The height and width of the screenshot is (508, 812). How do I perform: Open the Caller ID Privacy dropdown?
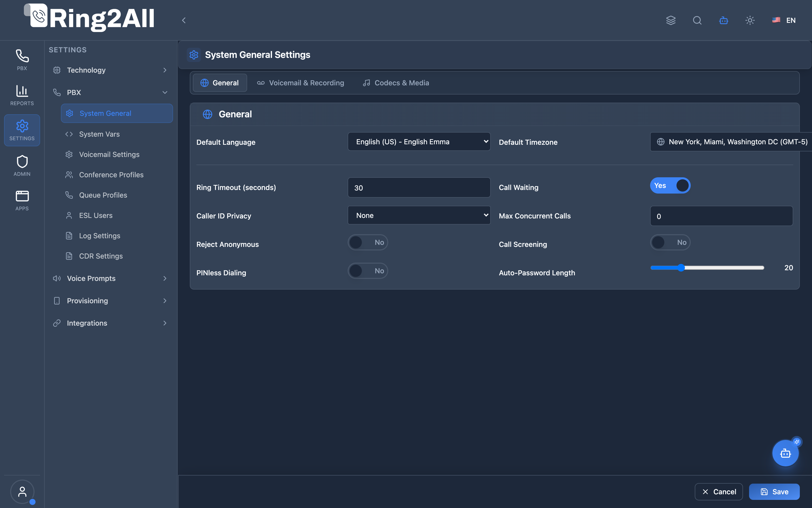[x=419, y=215]
